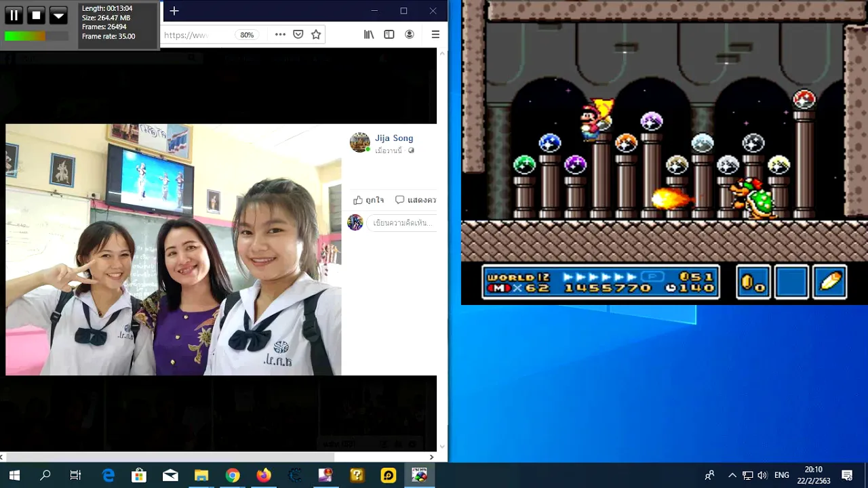The height and width of the screenshot is (488, 868).
Task: Open the Firefox hamburger menu
Action: click(x=435, y=35)
